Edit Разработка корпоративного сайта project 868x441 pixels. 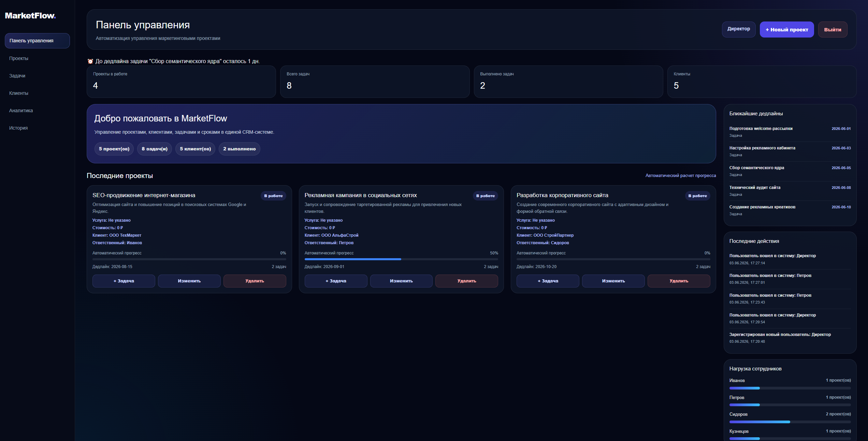pos(613,281)
